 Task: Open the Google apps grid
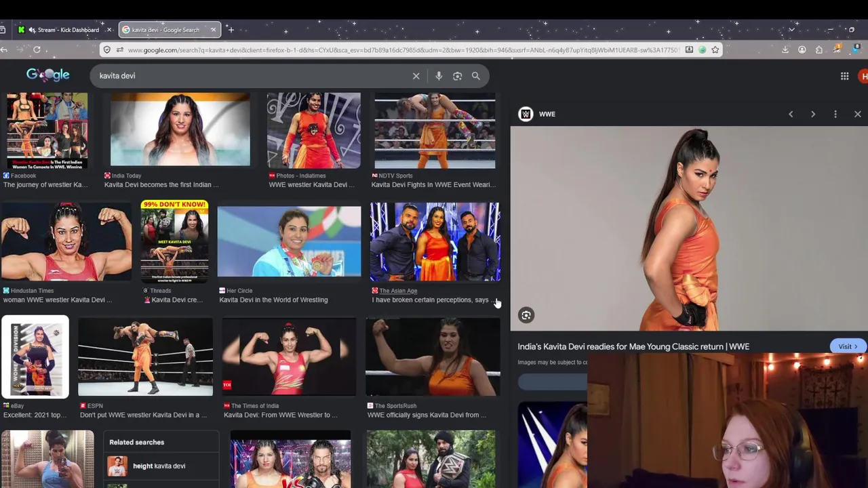(x=844, y=76)
